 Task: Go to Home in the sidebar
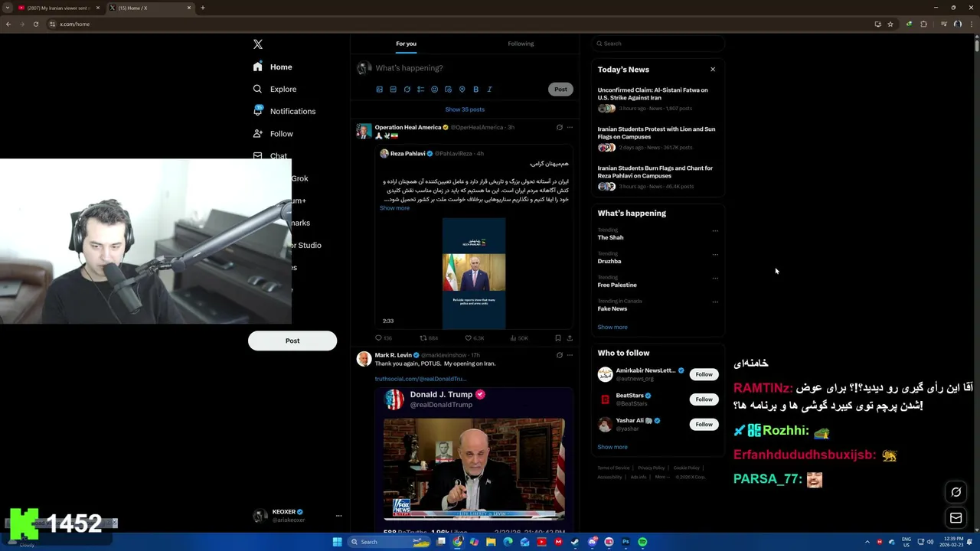coord(273,67)
